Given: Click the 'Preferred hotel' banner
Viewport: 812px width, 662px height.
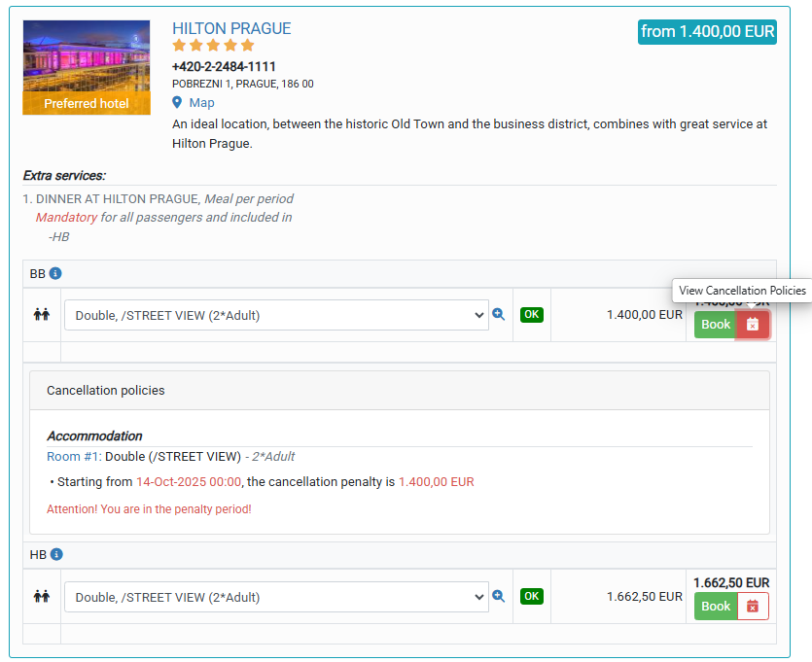Looking at the screenshot, I should 87,103.
